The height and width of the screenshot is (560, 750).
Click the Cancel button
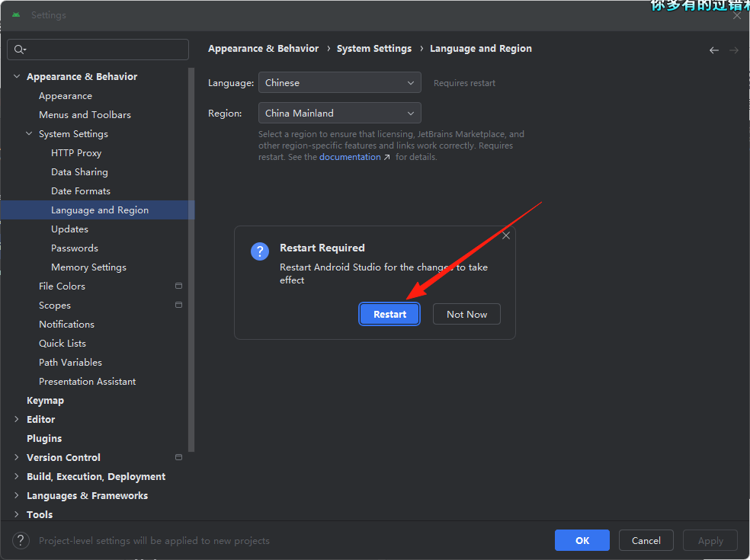646,540
